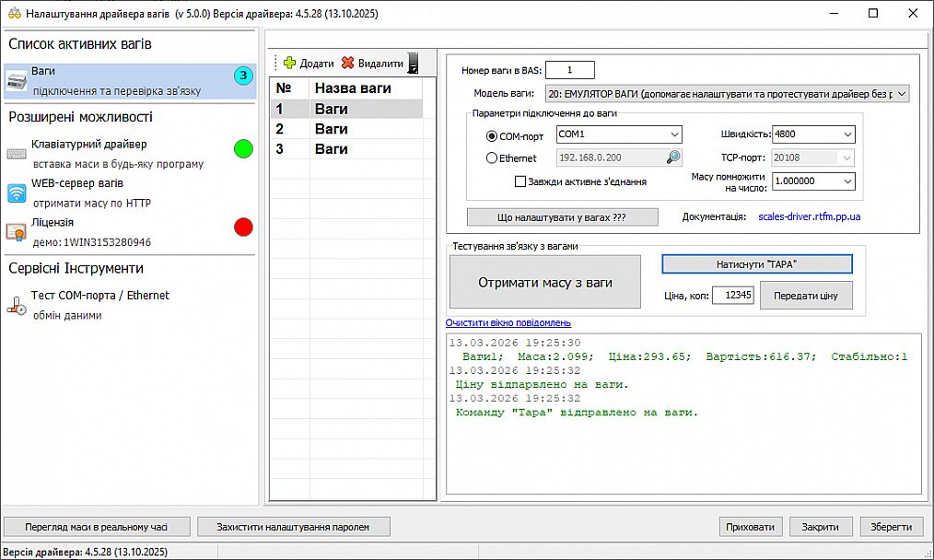The image size is (934, 560).
Task: Click the magnifier icon beside the IP address
Action: [x=673, y=157]
